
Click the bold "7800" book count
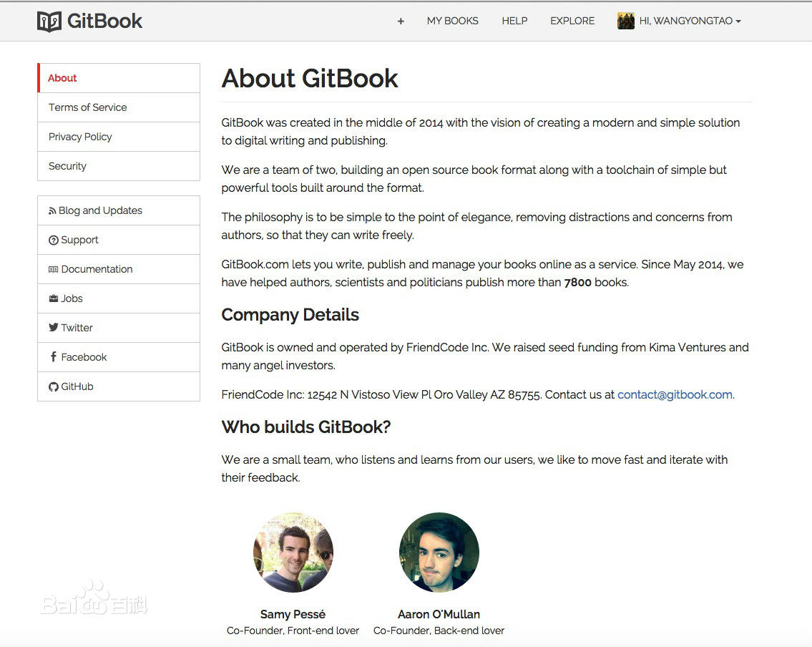point(578,282)
